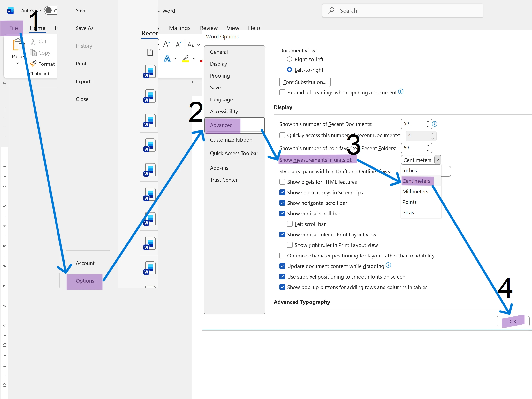Select the Advanced category in Word Options

click(234, 125)
